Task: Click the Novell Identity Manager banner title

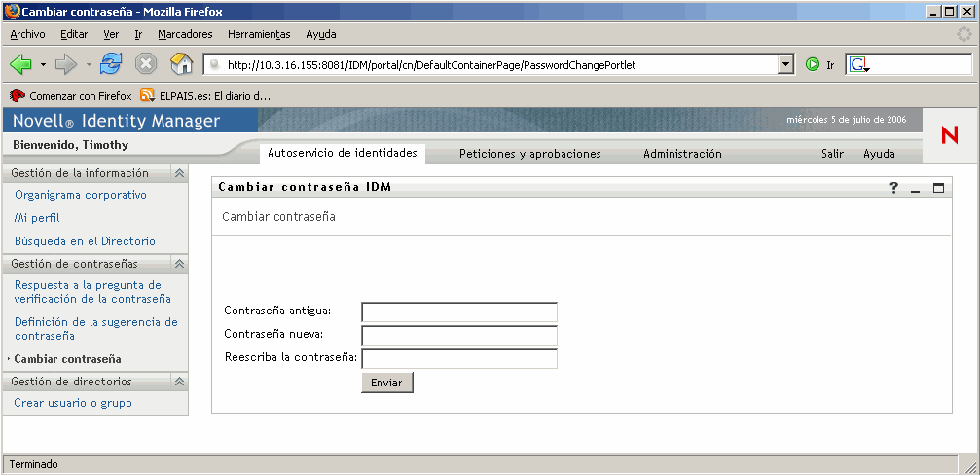Action: pyautogui.click(x=116, y=121)
